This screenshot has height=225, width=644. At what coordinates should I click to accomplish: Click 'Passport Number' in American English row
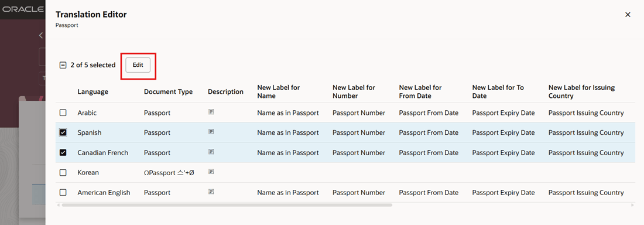[359, 193]
